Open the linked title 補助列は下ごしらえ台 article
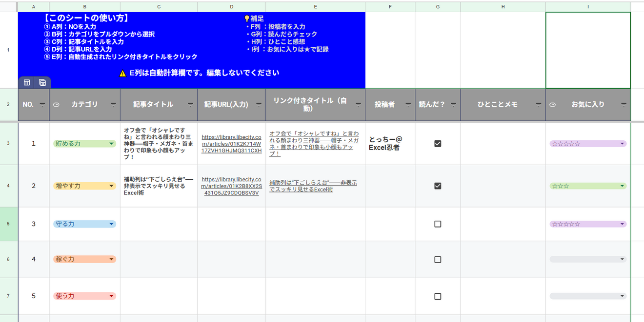 [314, 186]
